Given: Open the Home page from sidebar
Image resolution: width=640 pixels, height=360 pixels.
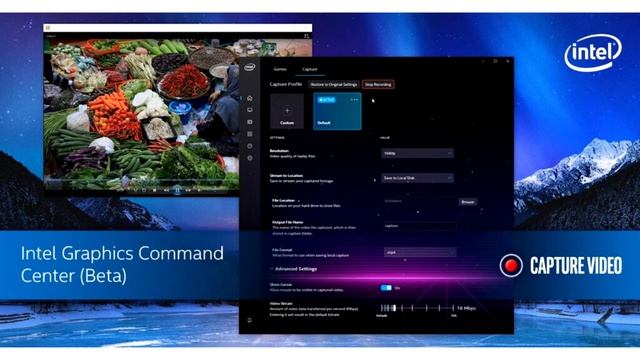Looking at the screenshot, I should coord(249,98).
